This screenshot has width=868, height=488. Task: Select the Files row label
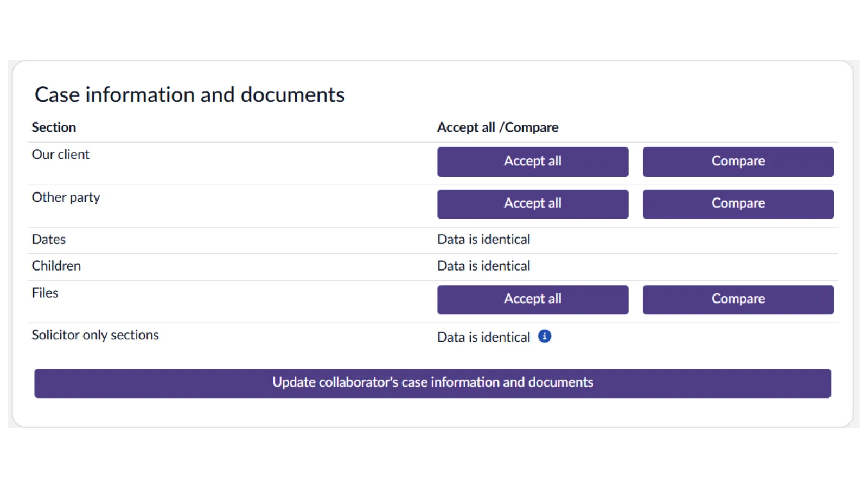pos(44,293)
